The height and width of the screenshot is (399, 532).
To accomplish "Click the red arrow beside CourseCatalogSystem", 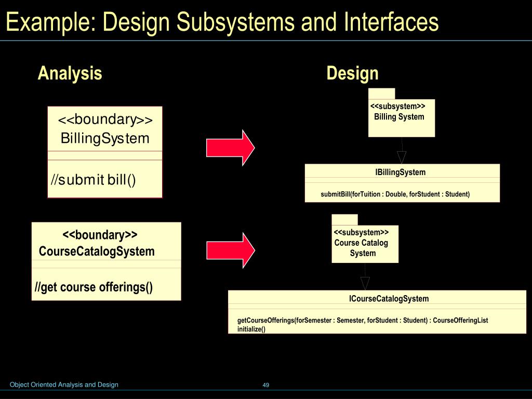I will pos(230,250).
